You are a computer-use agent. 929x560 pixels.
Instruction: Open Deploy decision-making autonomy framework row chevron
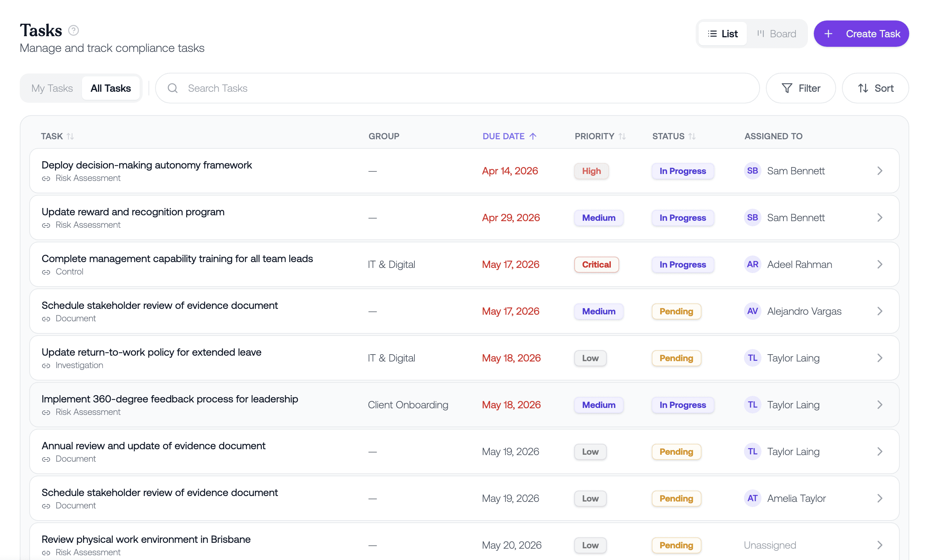880,171
